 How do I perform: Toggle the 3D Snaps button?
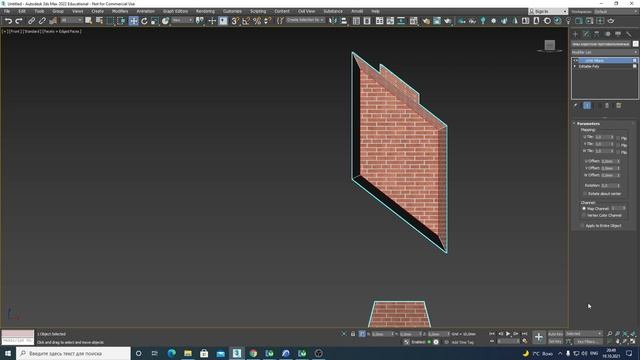tap(235, 20)
